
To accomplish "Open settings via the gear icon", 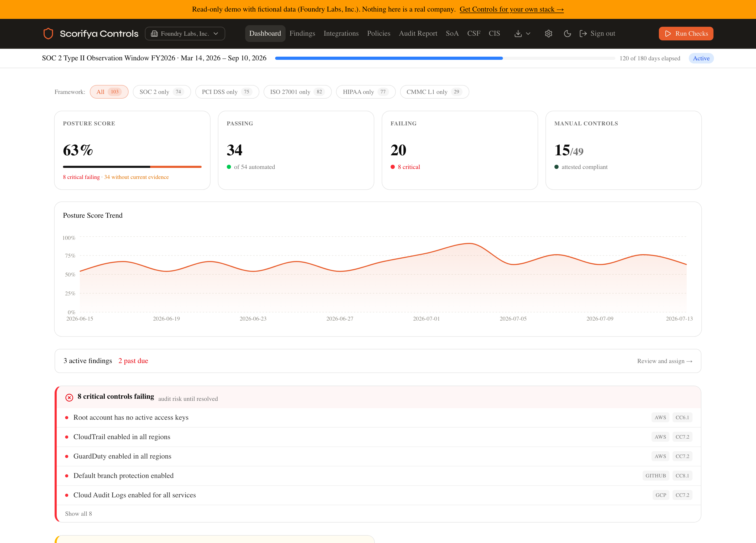I will [549, 34].
